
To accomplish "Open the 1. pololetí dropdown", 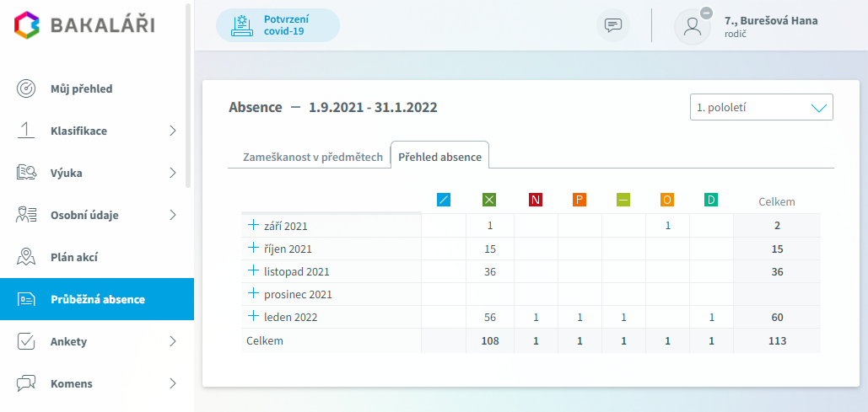I will click(x=761, y=107).
